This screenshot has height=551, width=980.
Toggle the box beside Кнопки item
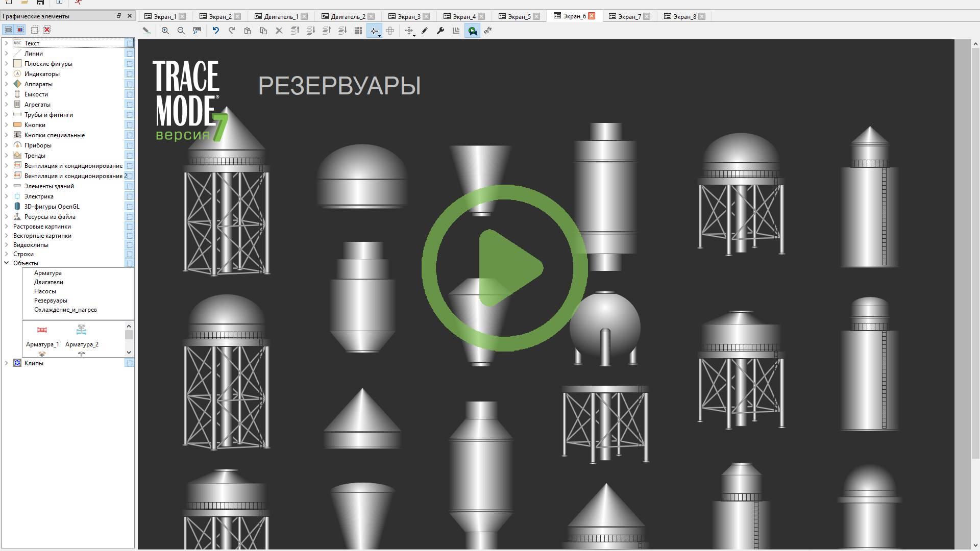coord(130,125)
